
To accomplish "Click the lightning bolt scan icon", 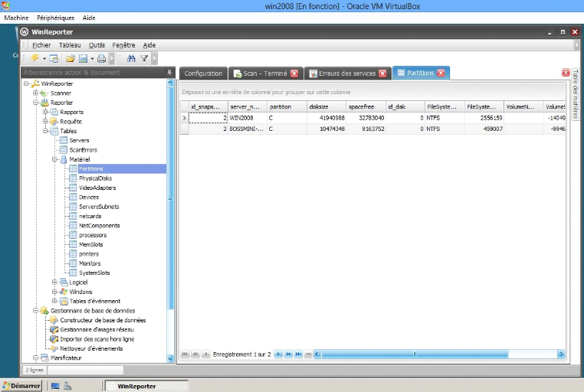I will tap(34, 58).
